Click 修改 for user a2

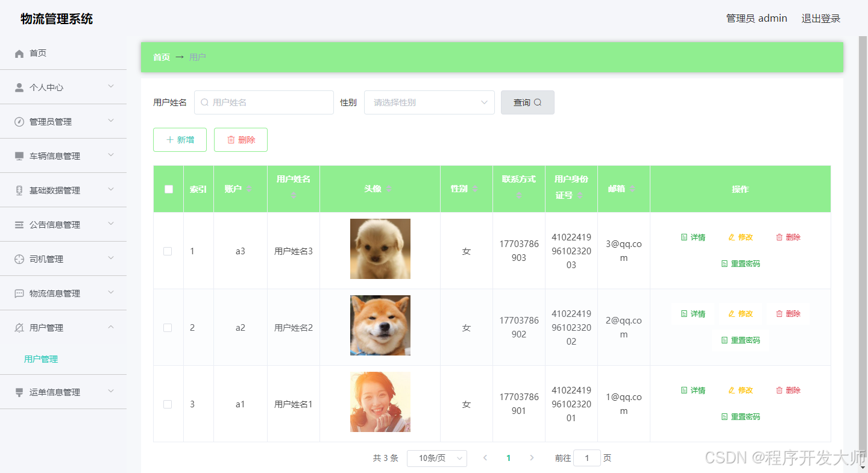(740, 314)
